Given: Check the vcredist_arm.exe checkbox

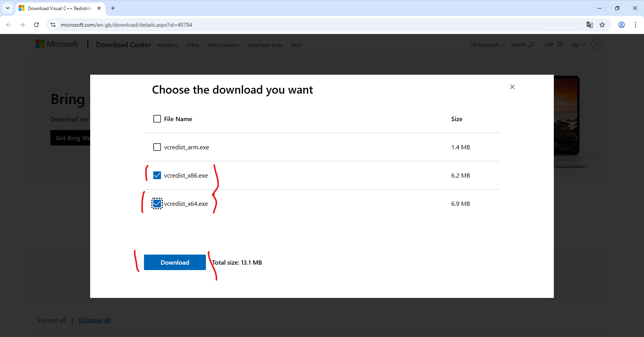Looking at the screenshot, I should point(157,147).
